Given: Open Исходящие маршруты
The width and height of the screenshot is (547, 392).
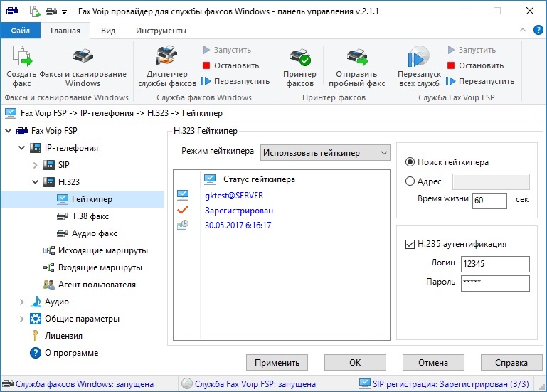Looking at the screenshot, I should [103, 250].
